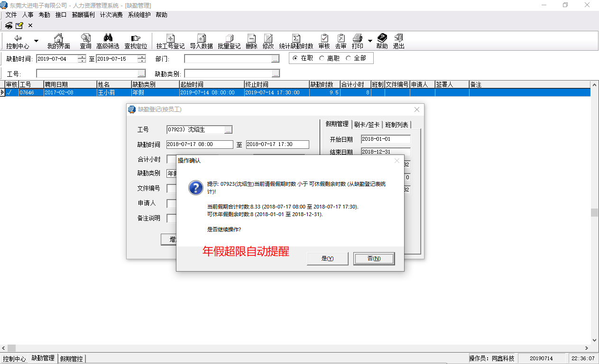This screenshot has height=364, width=599.
Task: Open 导入数据 import data tool
Action: pos(201,42)
